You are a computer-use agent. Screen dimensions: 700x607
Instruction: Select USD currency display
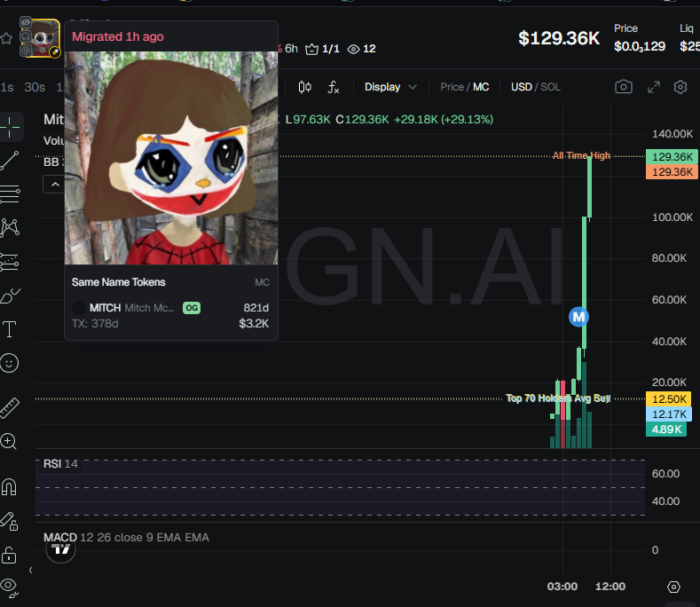pyautogui.click(x=522, y=87)
